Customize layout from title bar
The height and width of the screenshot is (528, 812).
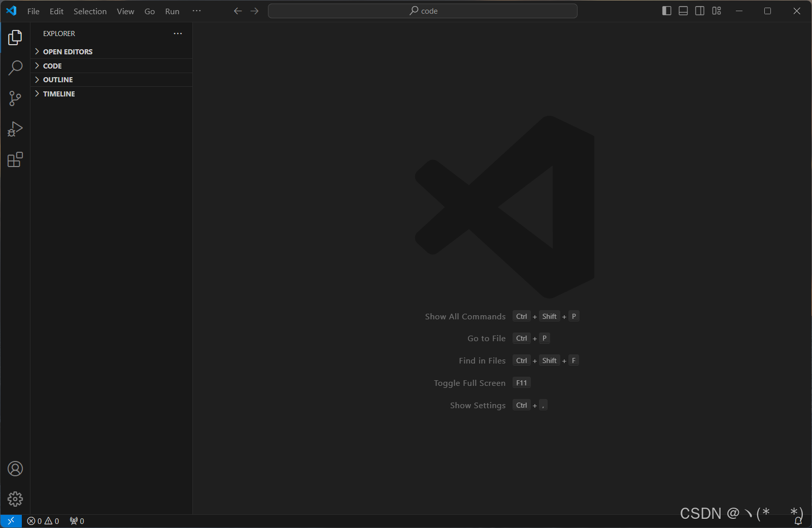(x=717, y=11)
